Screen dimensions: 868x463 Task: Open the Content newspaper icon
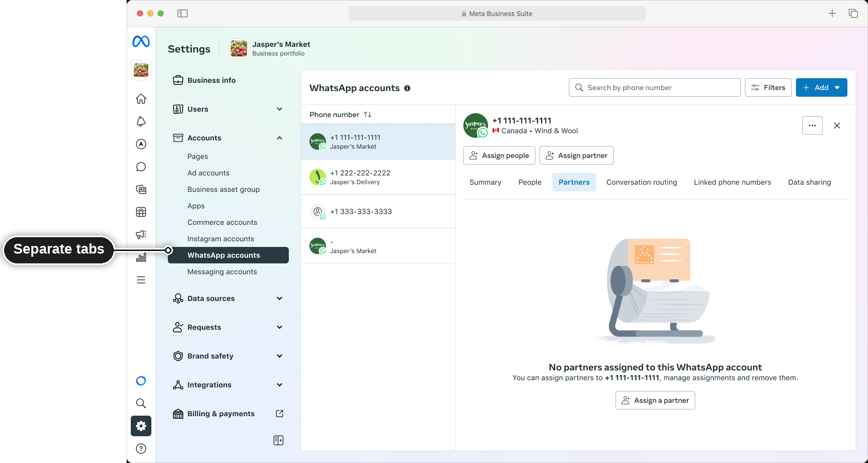[x=141, y=189]
